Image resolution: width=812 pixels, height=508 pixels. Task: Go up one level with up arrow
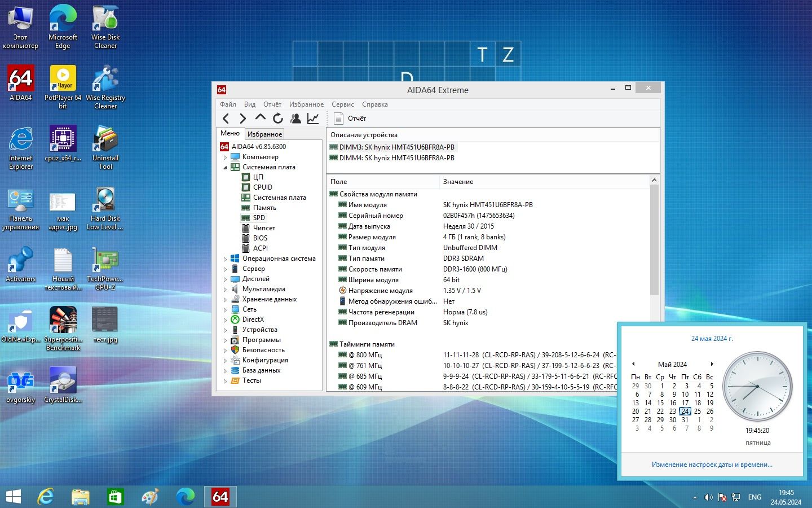(260, 118)
